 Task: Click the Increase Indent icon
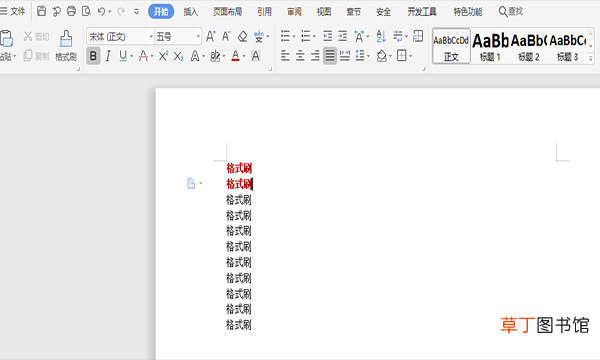point(342,36)
